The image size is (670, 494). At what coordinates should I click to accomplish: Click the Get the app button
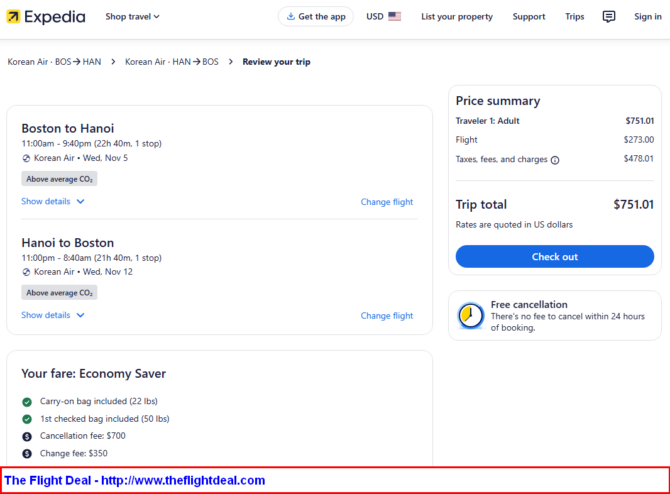click(x=315, y=16)
